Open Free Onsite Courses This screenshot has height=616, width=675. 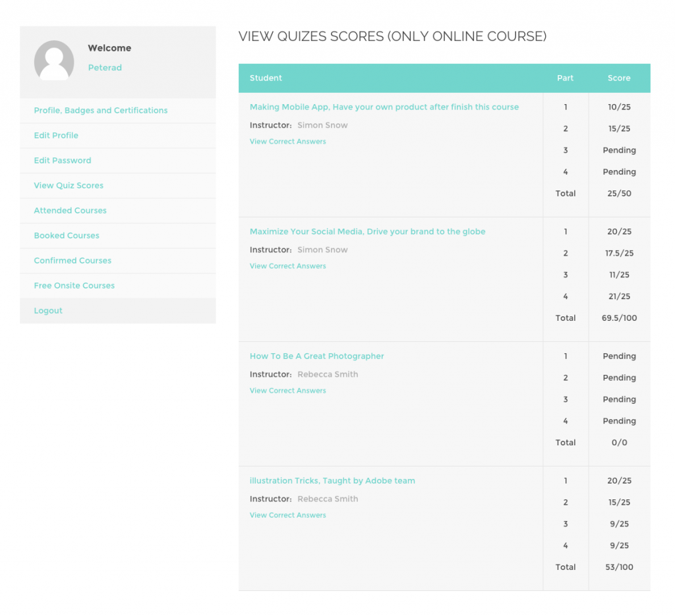click(74, 285)
